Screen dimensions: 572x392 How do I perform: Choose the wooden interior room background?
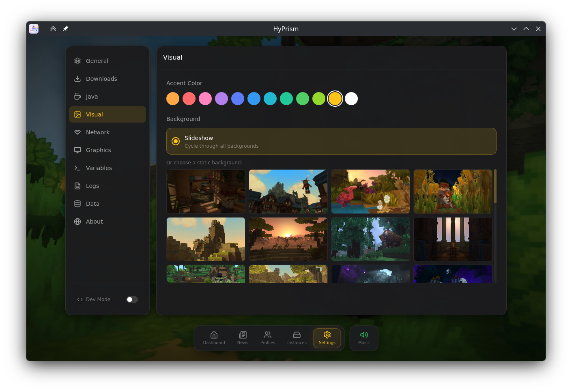206,192
